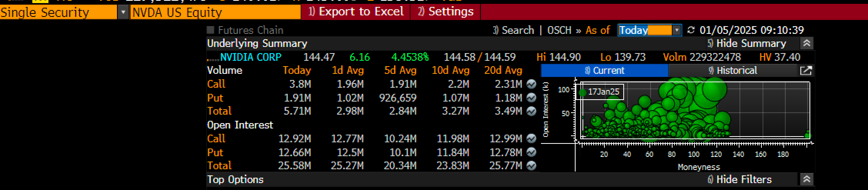The width and height of the screenshot is (868, 190).
Task: Click the 20d Avg total open interest 25.77M
Action: [x=506, y=166]
